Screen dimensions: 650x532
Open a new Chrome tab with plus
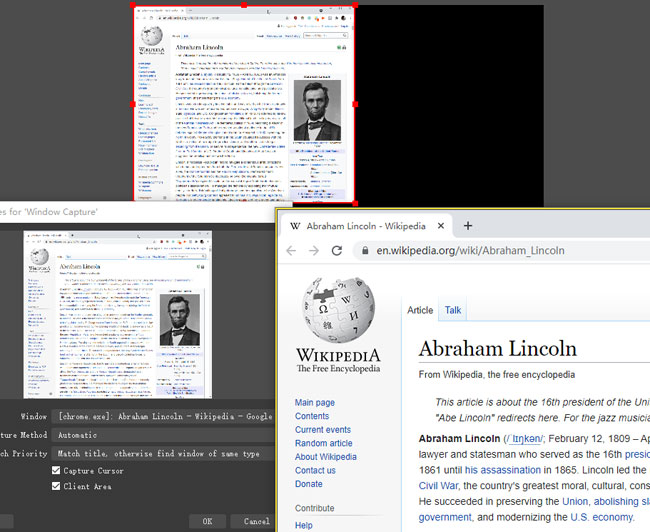click(468, 226)
